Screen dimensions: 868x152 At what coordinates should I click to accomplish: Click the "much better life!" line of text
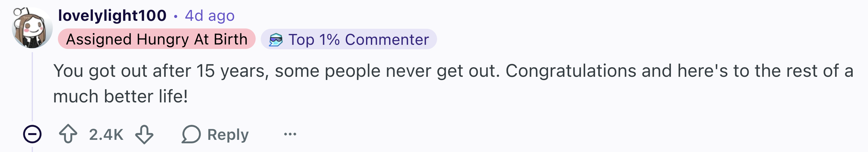tap(120, 96)
